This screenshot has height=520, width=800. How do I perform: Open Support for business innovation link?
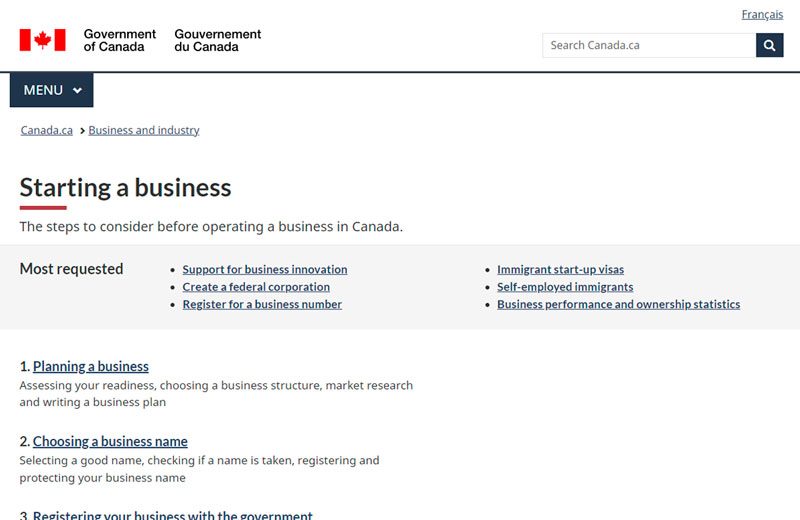point(265,269)
